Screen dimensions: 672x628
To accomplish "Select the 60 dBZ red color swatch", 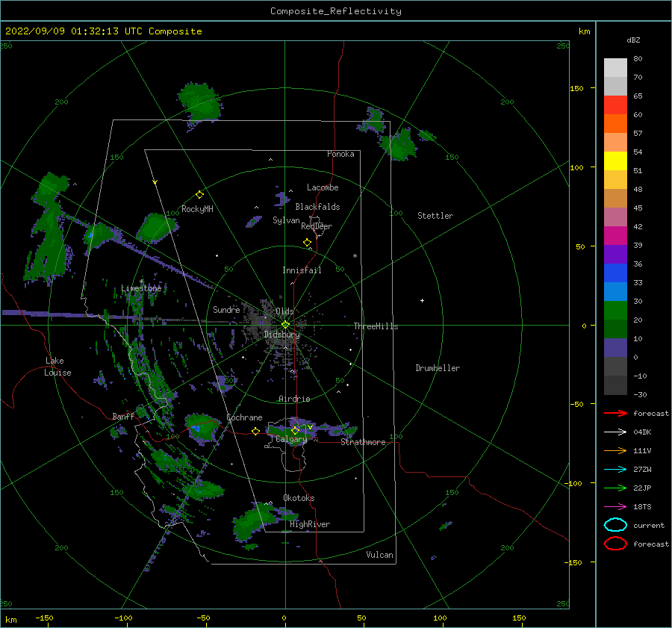I will [x=615, y=105].
